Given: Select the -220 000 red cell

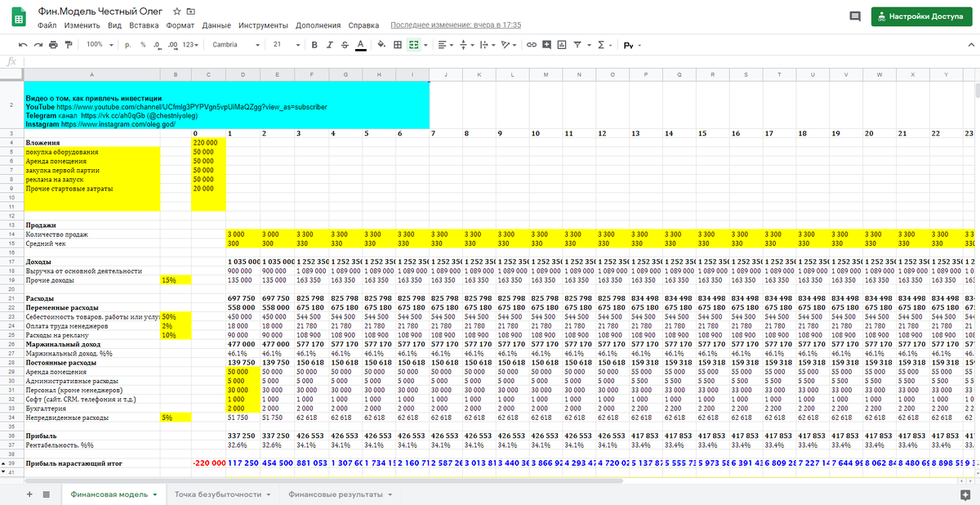Looking at the screenshot, I should point(208,463).
